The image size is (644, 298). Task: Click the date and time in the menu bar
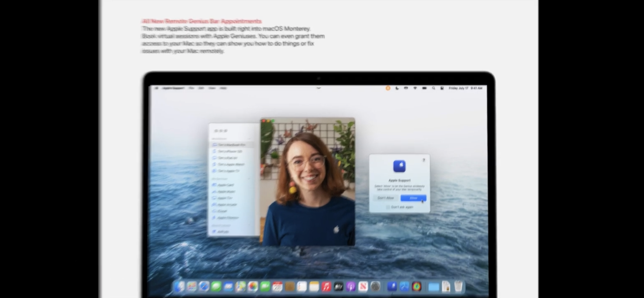[465, 88]
